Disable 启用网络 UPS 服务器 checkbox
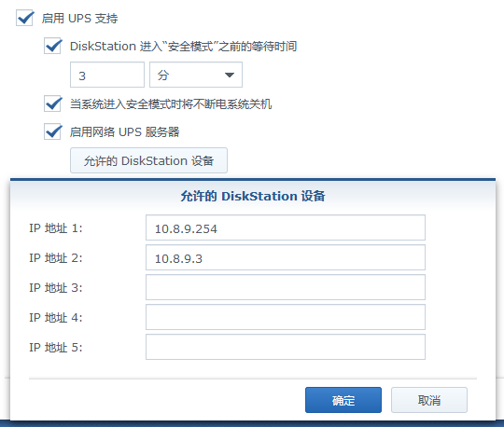The width and height of the screenshot is (504, 427). click(x=52, y=131)
